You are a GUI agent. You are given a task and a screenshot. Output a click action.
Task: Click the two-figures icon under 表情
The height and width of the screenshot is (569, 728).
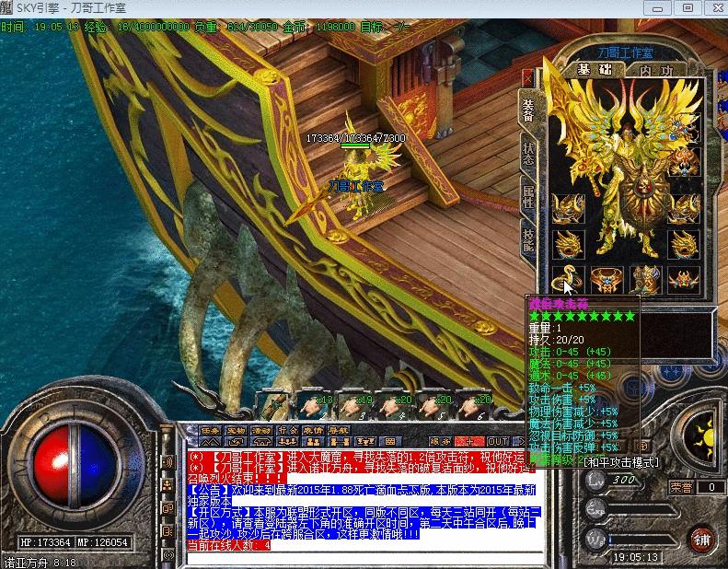click(313, 442)
